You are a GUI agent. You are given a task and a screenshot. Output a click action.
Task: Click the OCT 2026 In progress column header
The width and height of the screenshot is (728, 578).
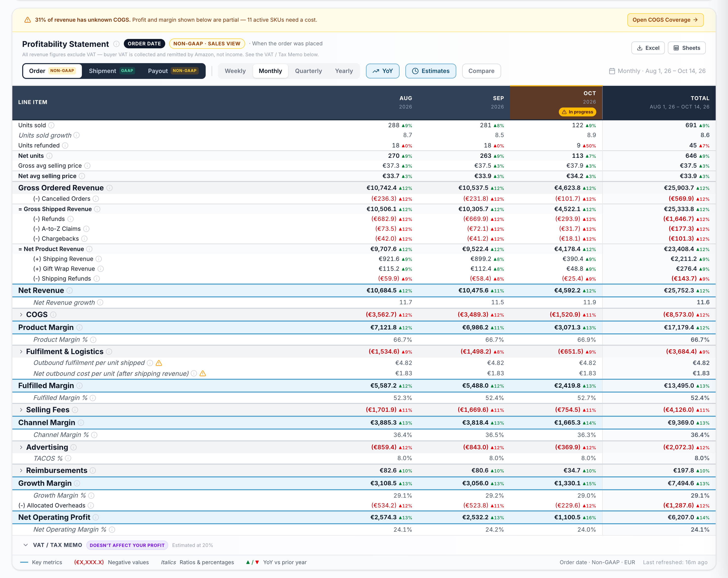pos(556,103)
